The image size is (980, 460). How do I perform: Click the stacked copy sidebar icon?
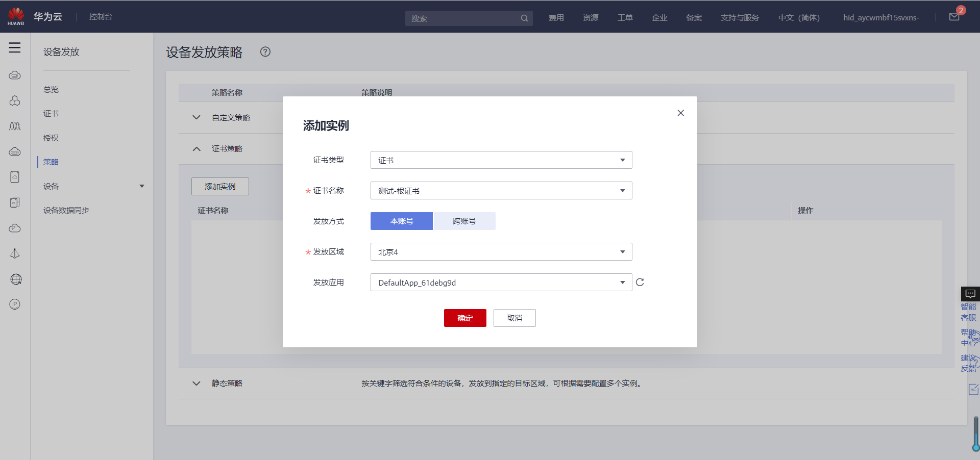(15, 202)
